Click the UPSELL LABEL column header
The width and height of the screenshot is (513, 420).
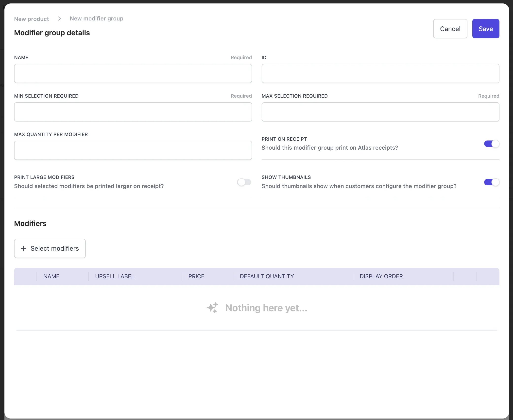115,276
